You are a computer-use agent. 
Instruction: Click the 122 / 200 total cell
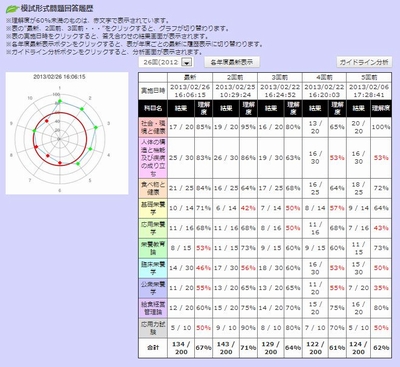(315, 348)
